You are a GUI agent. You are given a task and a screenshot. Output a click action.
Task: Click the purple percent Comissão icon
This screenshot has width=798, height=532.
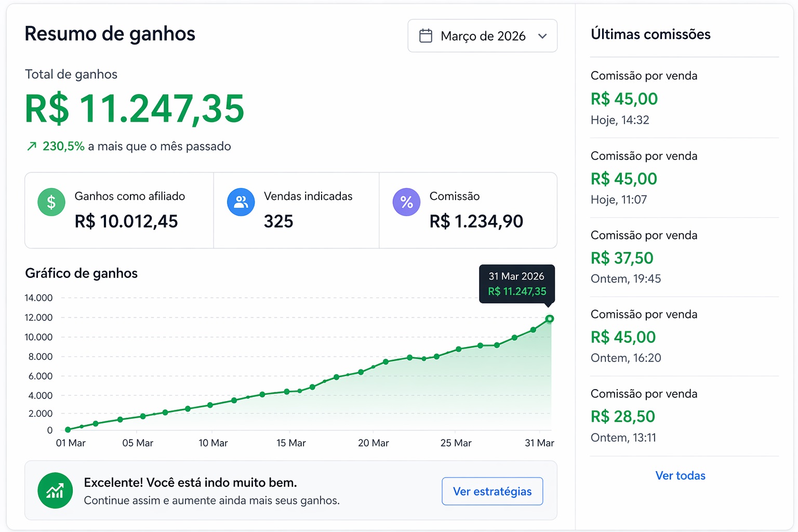click(x=406, y=202)
